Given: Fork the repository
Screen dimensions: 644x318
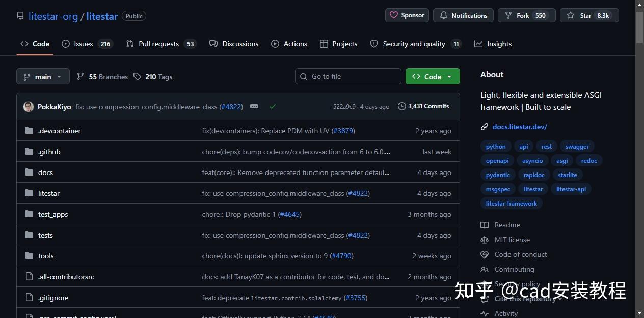Looking at the screenshot, I should pyautogui.click(x=527, y=15).
